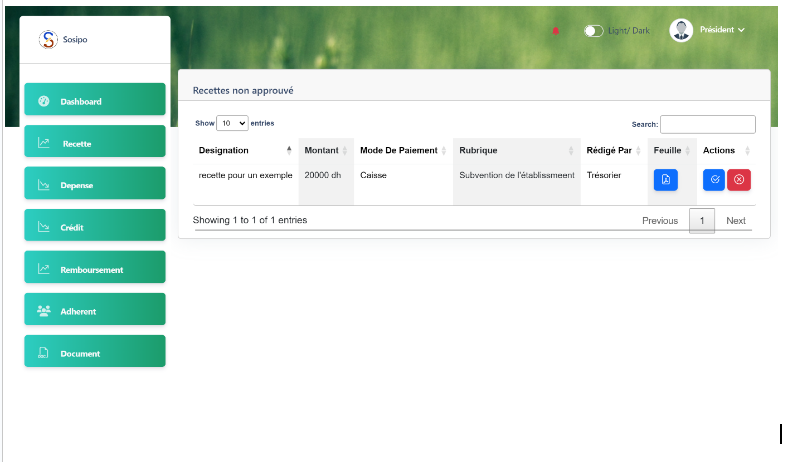The height and width of the screenshot is (462, 794).
Task: Sort by Feuille column header
Action: coord(672,150)
